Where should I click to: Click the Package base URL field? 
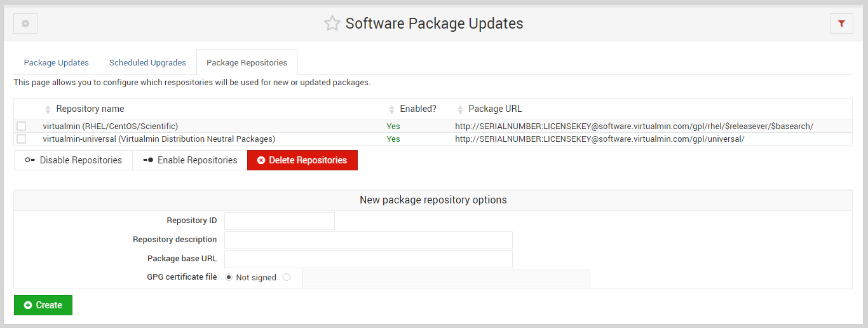[369, 259]
